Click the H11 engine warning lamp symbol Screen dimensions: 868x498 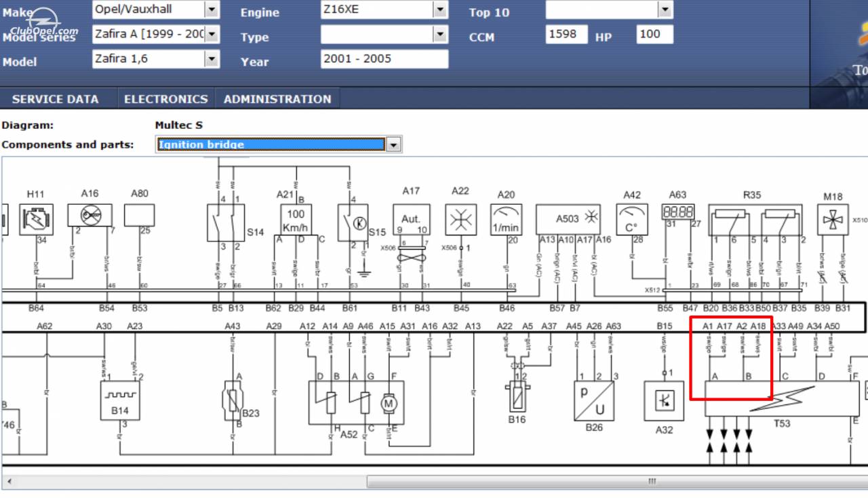point(36,219)
